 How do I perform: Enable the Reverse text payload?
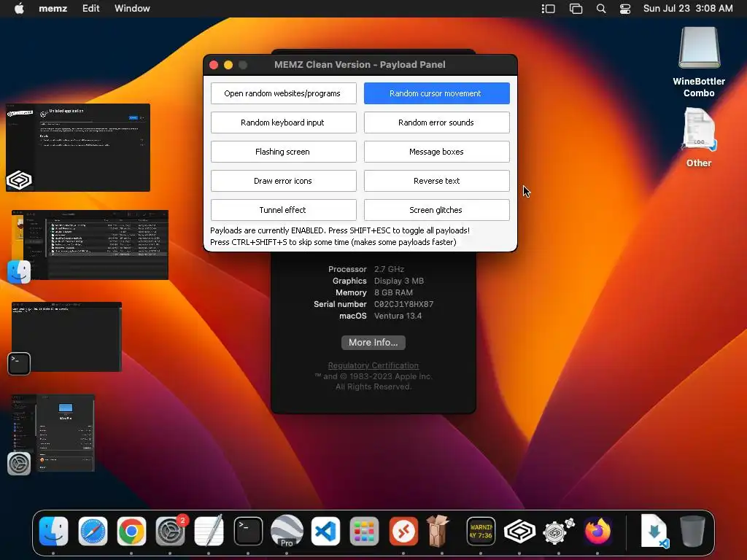coord(437,181)
